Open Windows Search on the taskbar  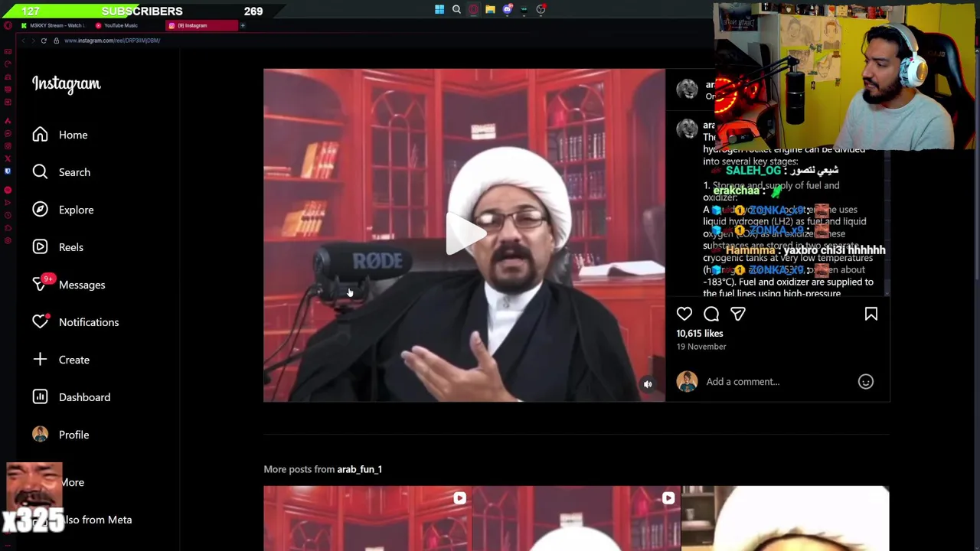(456, 10)
